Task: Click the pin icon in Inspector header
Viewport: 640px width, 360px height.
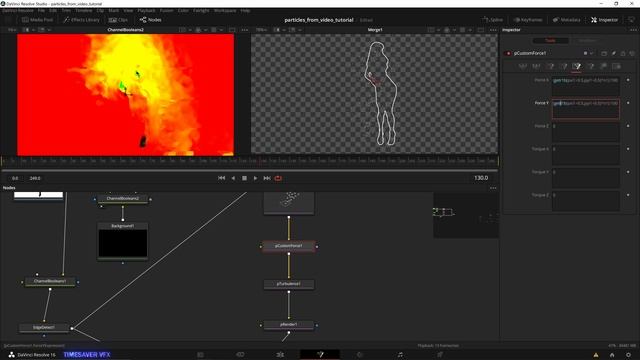Action: (613, 53)
